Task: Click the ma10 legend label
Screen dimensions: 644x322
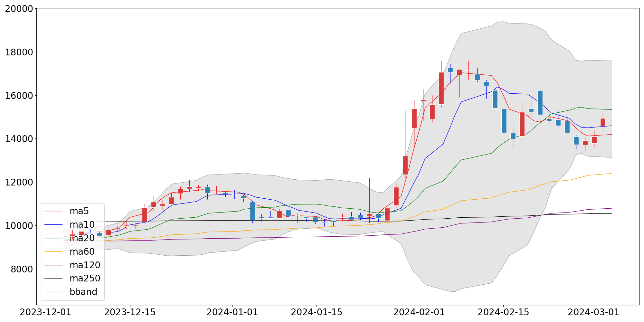Action: tap(82, 225)
